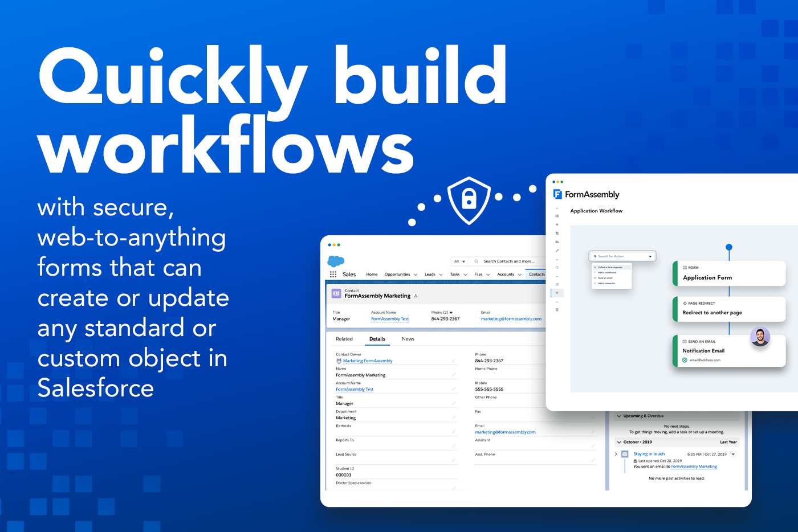Open the Staying in touch email link
Image resolution: width=798 pixels, height=532 pixels.
point(649,454)
